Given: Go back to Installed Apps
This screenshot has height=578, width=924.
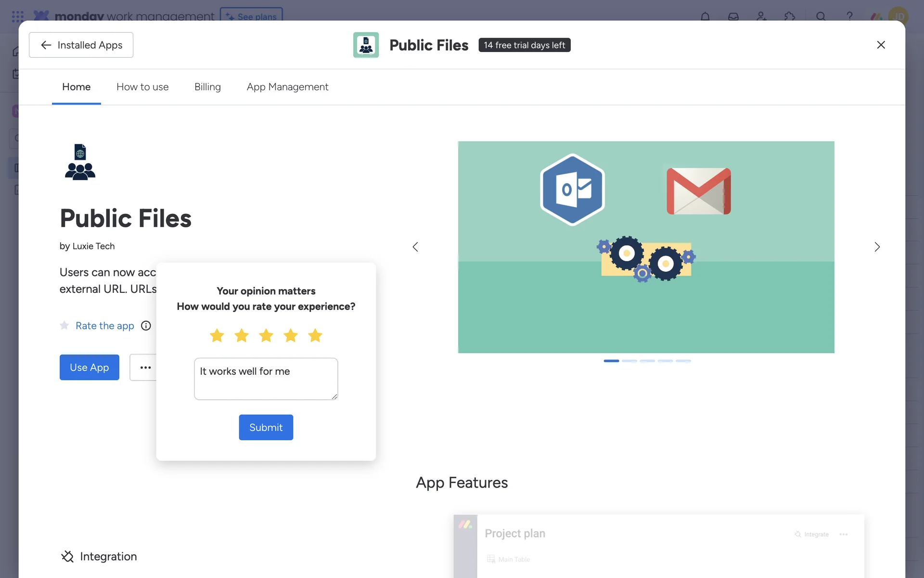Looking at the screenshot, I should (x=81, y=45).
